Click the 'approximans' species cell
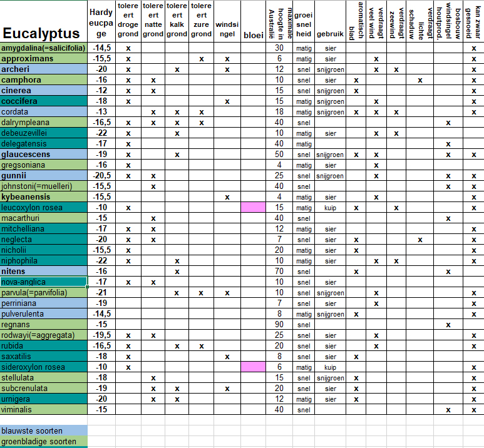The width and height of the screenshot is (484, 448). click(x=44, y=59)
